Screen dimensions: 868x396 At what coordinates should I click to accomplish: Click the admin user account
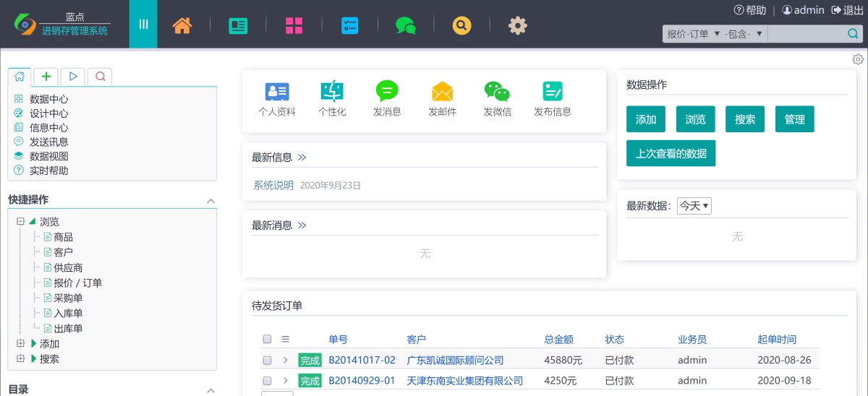tap(803, 10)
